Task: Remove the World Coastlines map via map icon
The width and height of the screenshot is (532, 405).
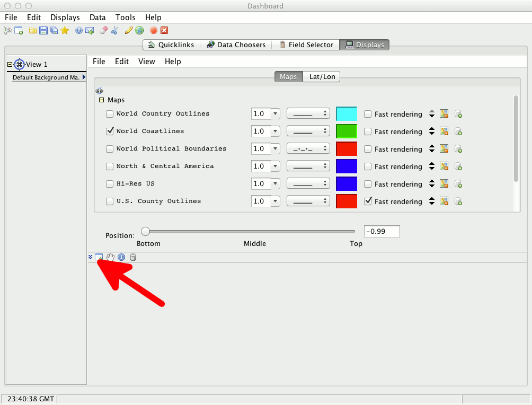Action: [x=444, y=131]
